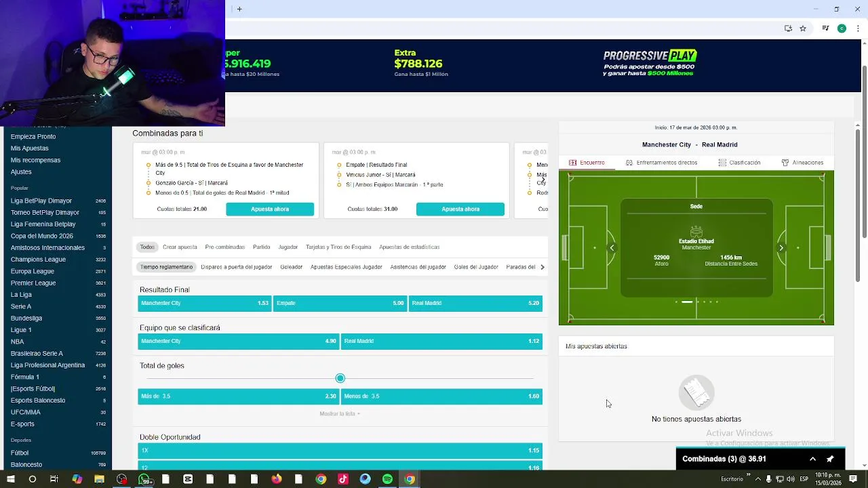Viewport: 868px width, 488px height.
Task: Click the install app icon in address bar
Action: [788, 28]
